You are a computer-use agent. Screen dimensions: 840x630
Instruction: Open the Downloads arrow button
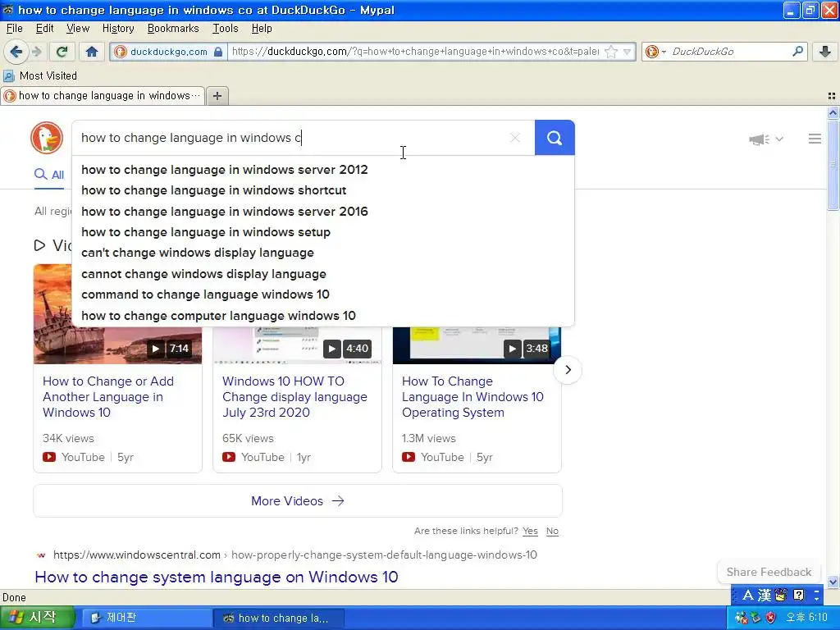point(825,52)
